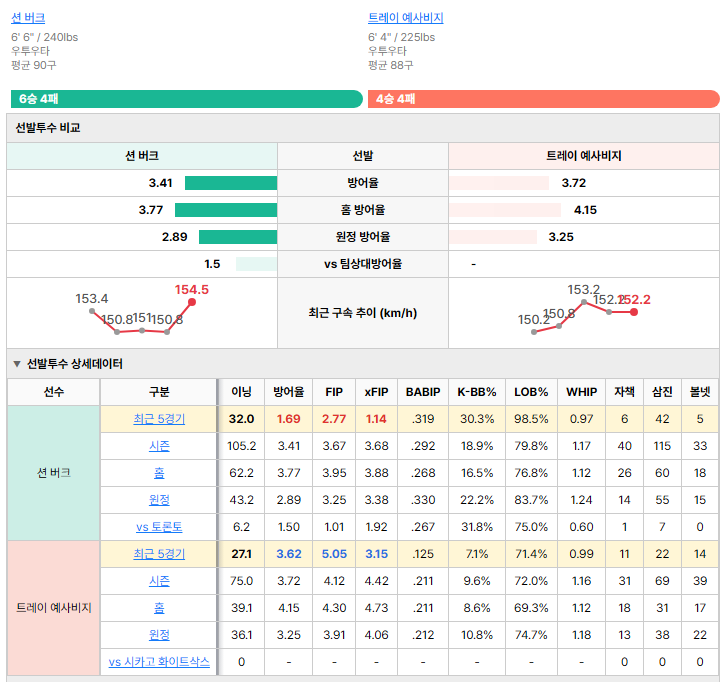This screenshot has height=682, width=726.
Task: Click the xFIP column header
Action: tap(376, 392)
